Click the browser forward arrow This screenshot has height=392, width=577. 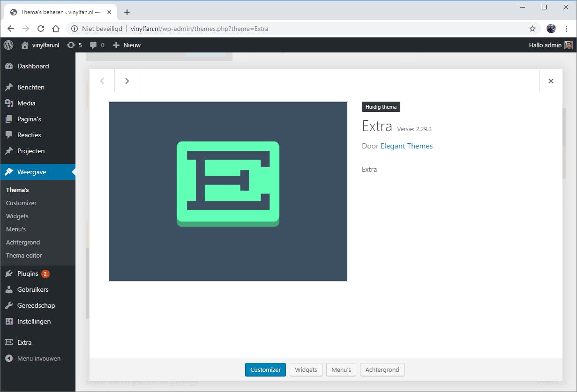[26, 29]
